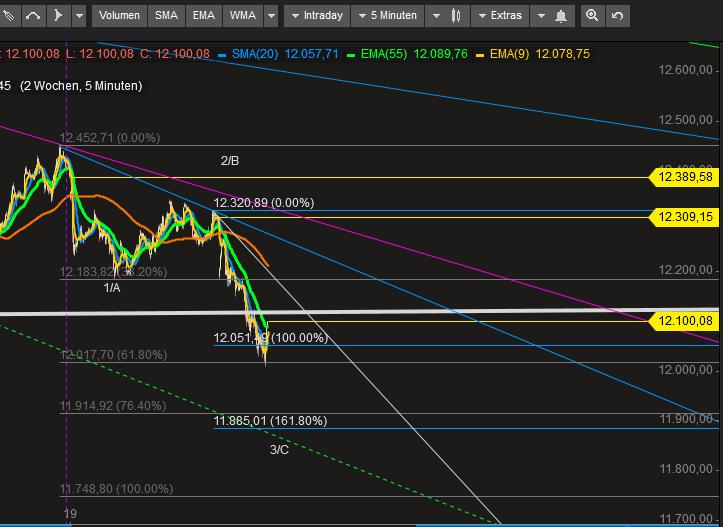Open the drawing tools dropdown arrow
723x527 pixels.
pos(79,16)
